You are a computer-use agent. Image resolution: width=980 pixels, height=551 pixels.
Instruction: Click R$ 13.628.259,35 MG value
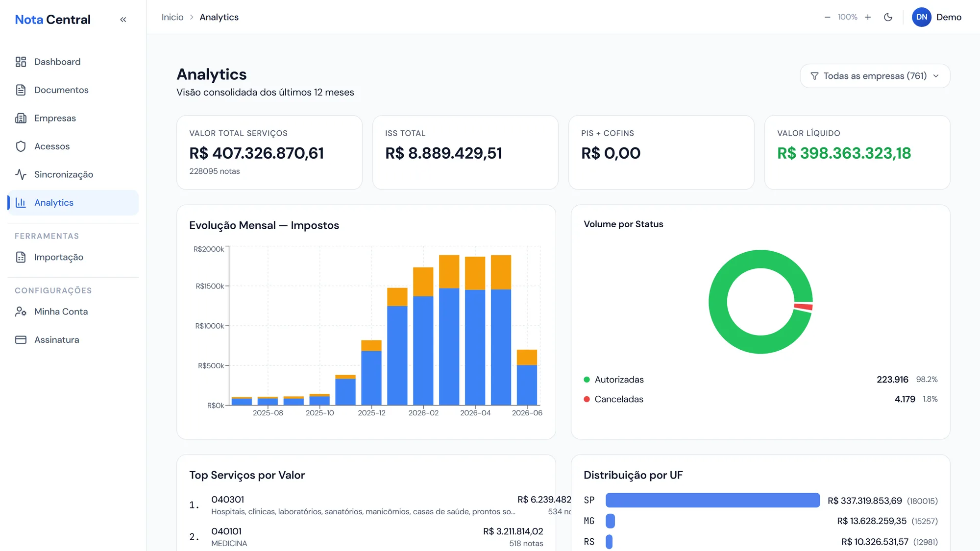click(x=872, y=521)
